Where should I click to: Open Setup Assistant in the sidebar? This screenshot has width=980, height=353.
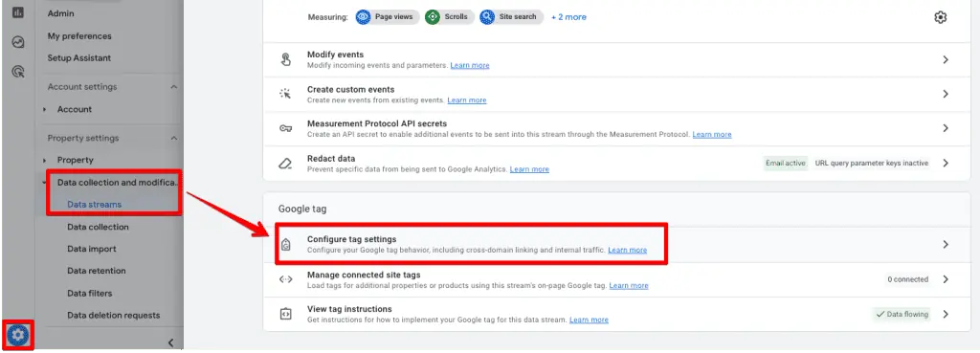(x=79, y=58)
